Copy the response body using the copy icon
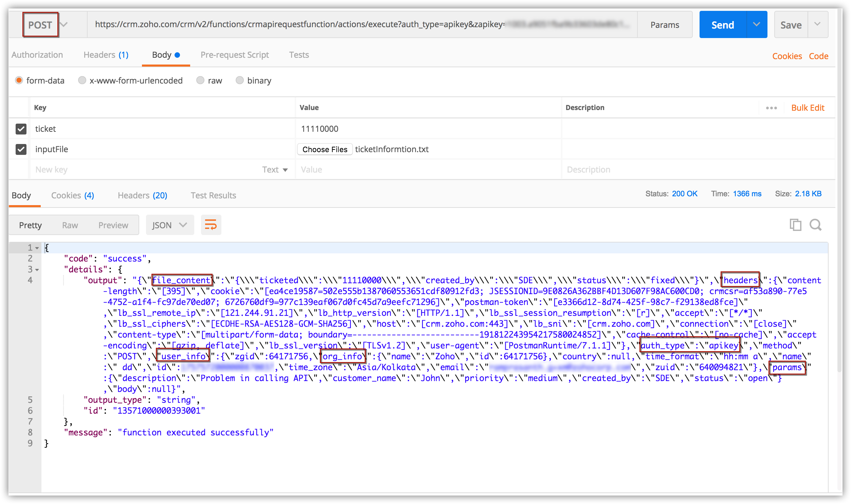Screen dimensions: 851x504 (x=795, y=225)
